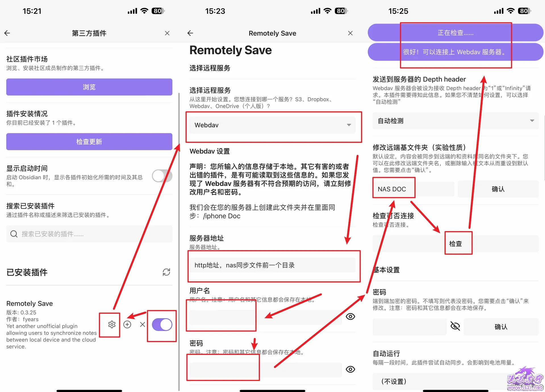Click the 用户名 input field
The image size is (545, 392).
[266, 317]
